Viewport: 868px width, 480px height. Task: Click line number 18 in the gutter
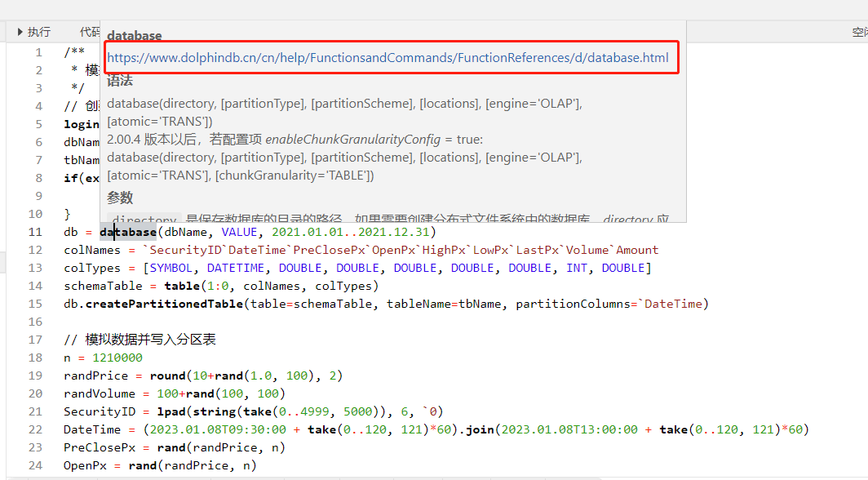(x=34, y=358)
